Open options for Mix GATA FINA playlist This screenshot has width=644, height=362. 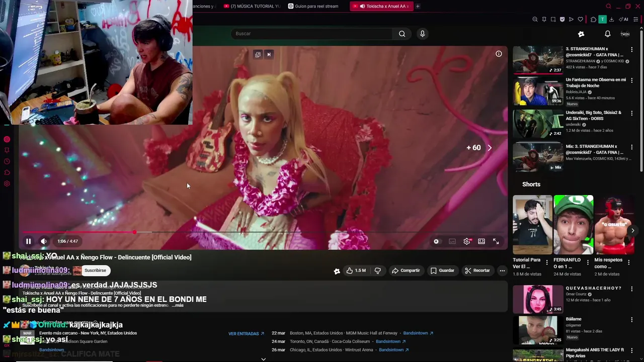coord(632,147)
